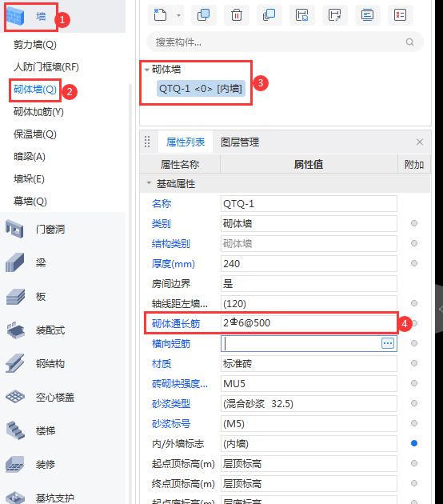Screen dimensions: 443x504
Task: Click the copy component icon
Action: [203, 14]
